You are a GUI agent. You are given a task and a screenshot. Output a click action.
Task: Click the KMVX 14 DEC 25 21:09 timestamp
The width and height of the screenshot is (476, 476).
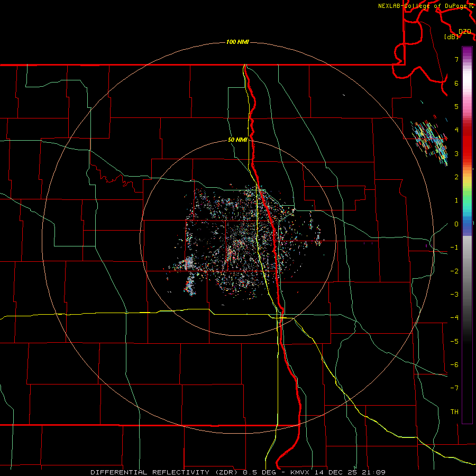click(x=338, y=472)
